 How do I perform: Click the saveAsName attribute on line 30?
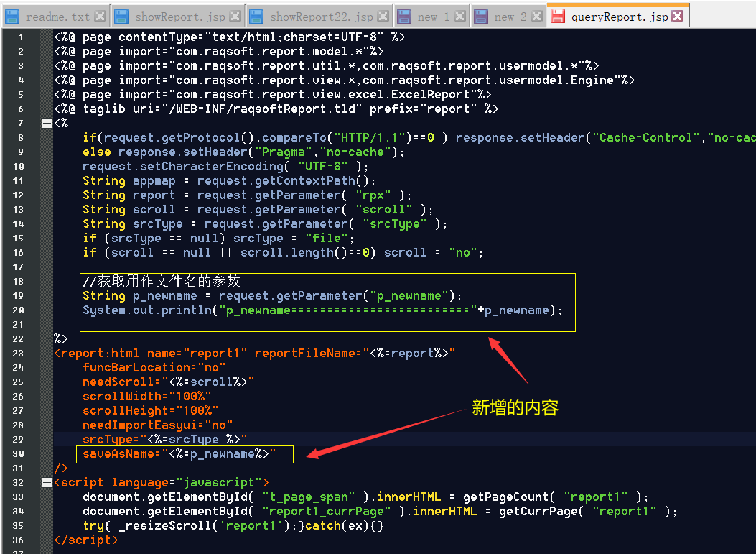coord(179,454)
